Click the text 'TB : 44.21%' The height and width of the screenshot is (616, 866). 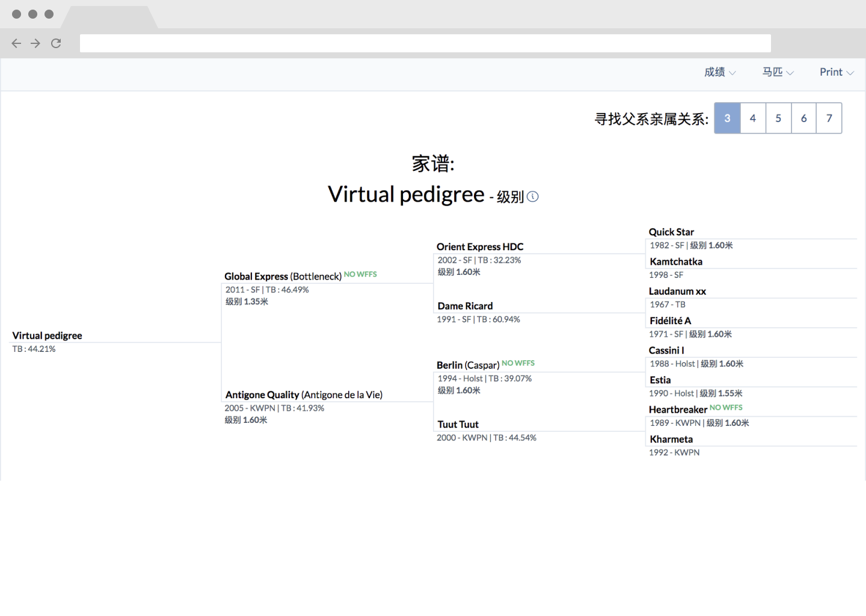34,349
